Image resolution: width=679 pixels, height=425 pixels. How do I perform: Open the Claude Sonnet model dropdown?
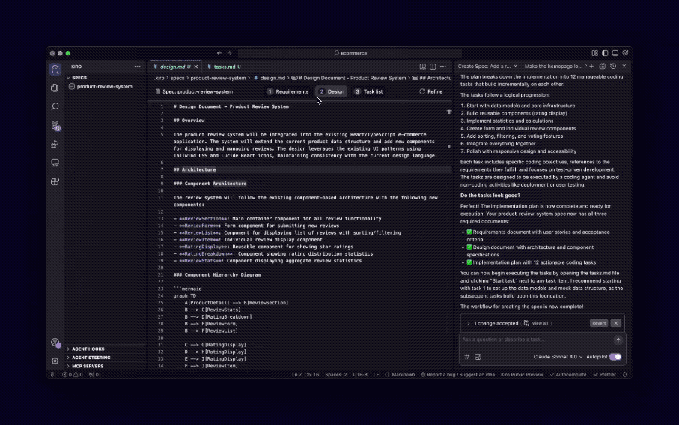[559, 357]
